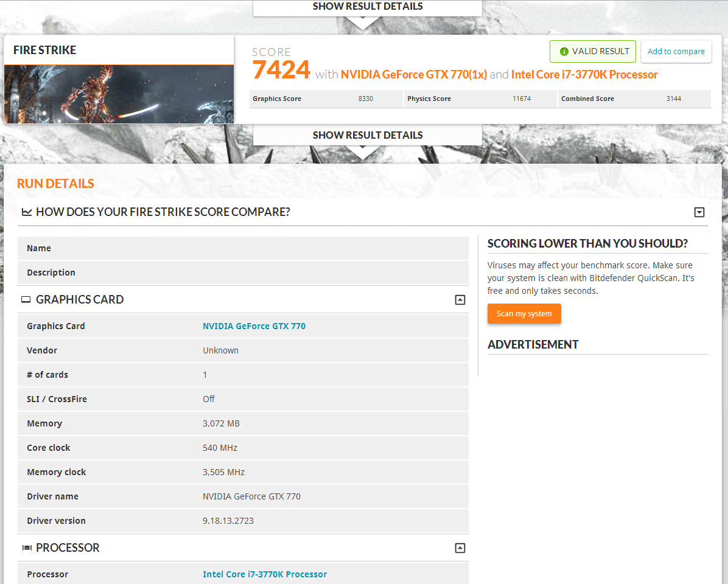This screenshot has width=728, height=584.
Task: Click the chip icon next to PROCESSOR
Action: [x=27, y=547]
